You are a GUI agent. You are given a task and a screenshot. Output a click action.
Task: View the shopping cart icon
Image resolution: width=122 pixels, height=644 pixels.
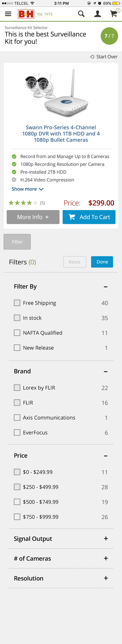(114, 13)
